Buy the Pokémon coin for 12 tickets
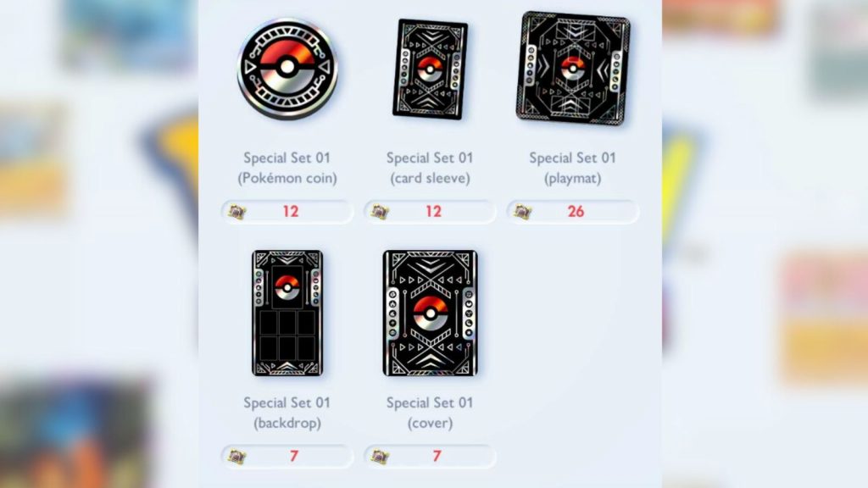 click(287, 212)
